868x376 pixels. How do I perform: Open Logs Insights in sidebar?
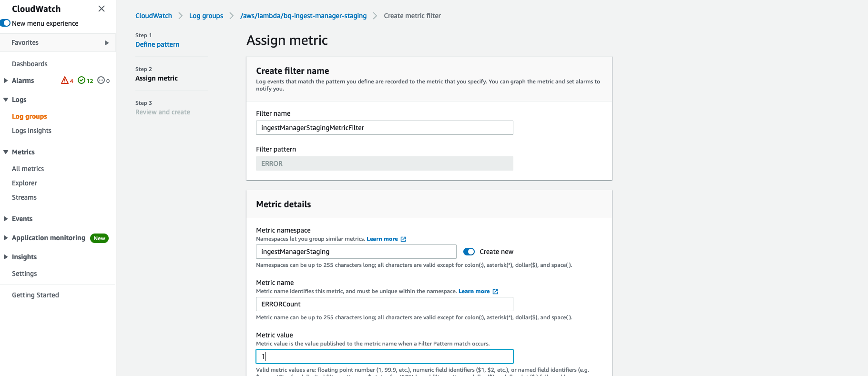coord(31,131)
